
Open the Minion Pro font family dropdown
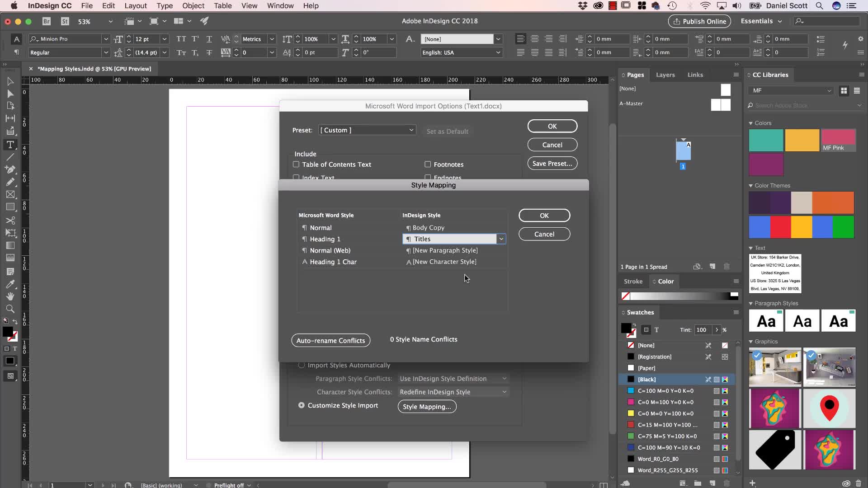(106, 39)
